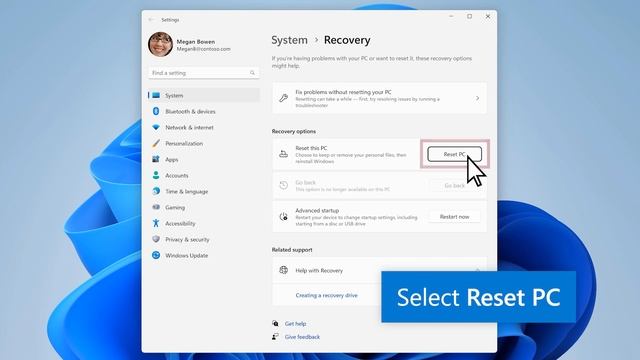Select Bluetooth & devices in the sidebar
640x360 pixels.
pos(204,111)
